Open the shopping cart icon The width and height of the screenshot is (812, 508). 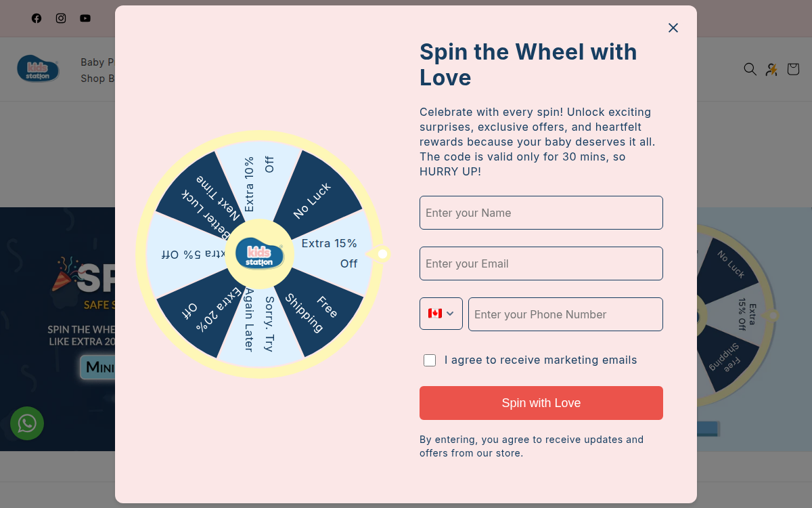(x=793, y=69)
